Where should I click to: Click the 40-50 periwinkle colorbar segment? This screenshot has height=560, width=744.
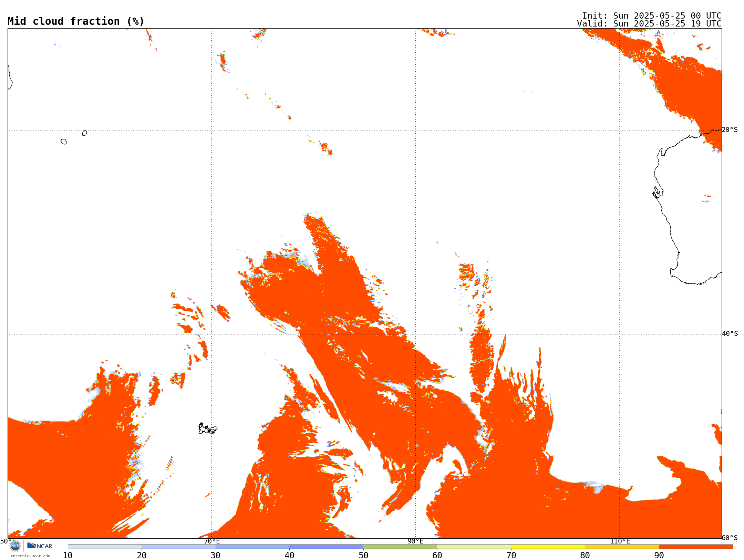[327, 547]
